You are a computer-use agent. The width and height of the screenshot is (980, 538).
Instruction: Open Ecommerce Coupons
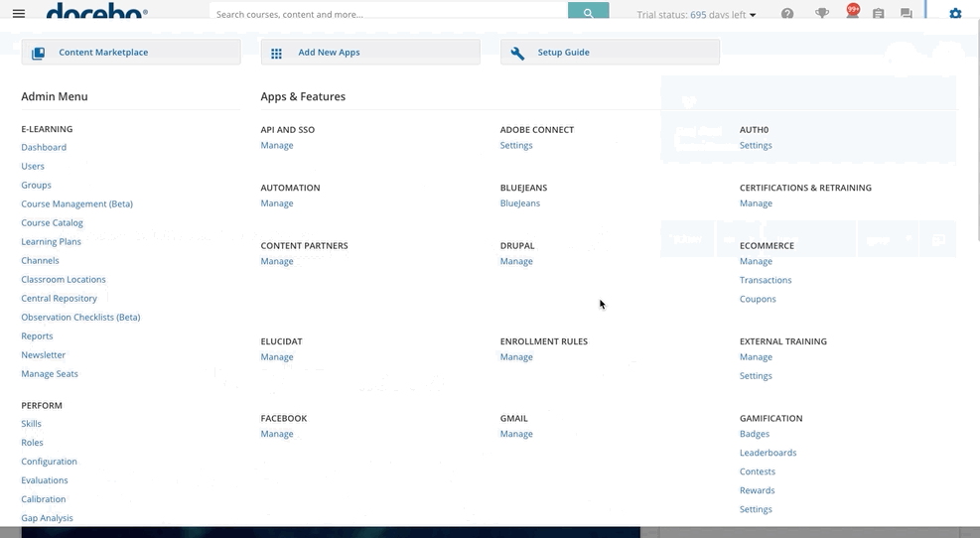point(758,299)
